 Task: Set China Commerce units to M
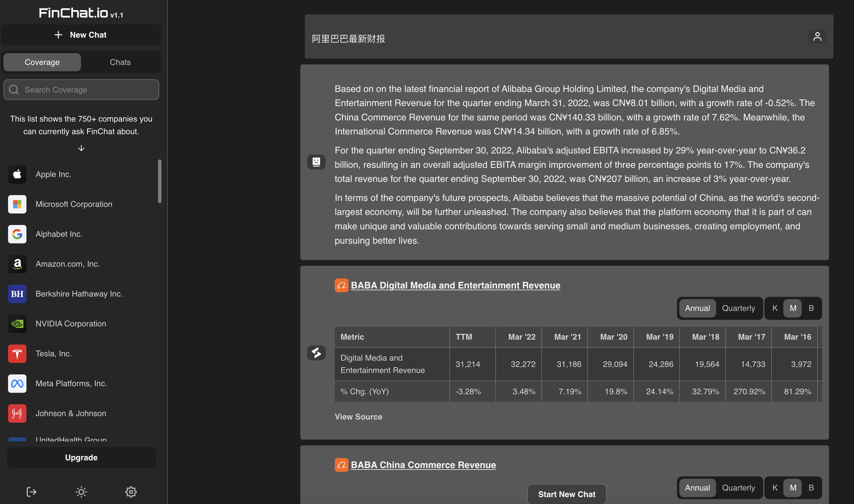[793, 488]
